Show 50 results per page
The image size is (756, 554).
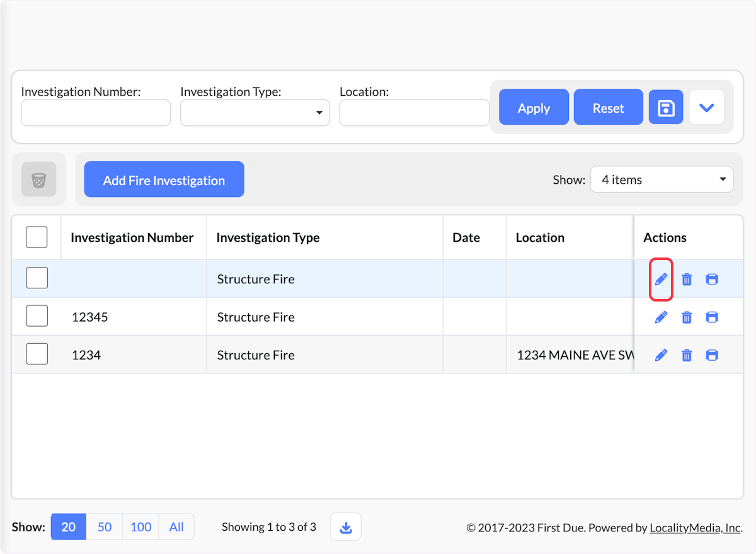(x=105, y=527)
